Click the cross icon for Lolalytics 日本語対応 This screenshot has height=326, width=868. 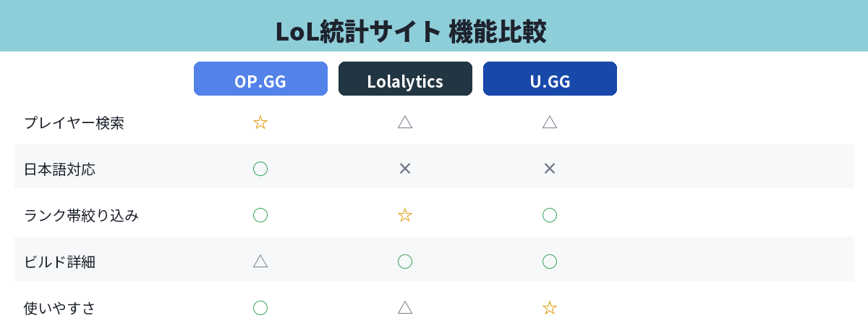[405, 169]
